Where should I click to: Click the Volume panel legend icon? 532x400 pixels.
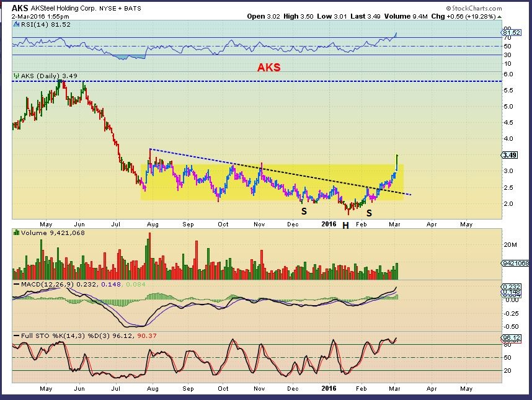tap(16, 233)
